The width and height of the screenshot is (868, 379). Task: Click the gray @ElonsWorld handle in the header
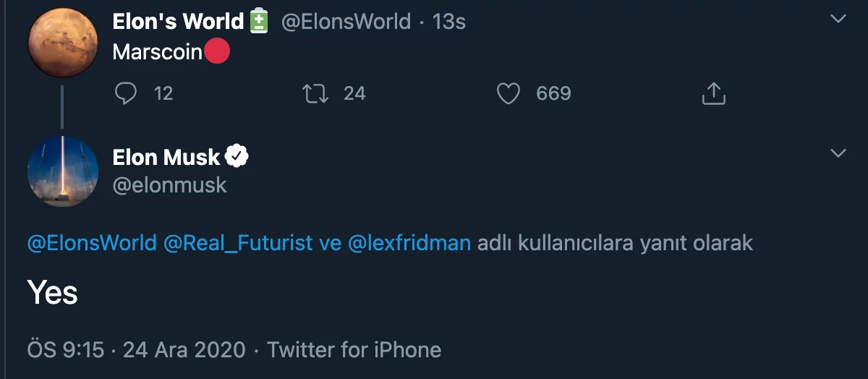[x=345, y=22]
